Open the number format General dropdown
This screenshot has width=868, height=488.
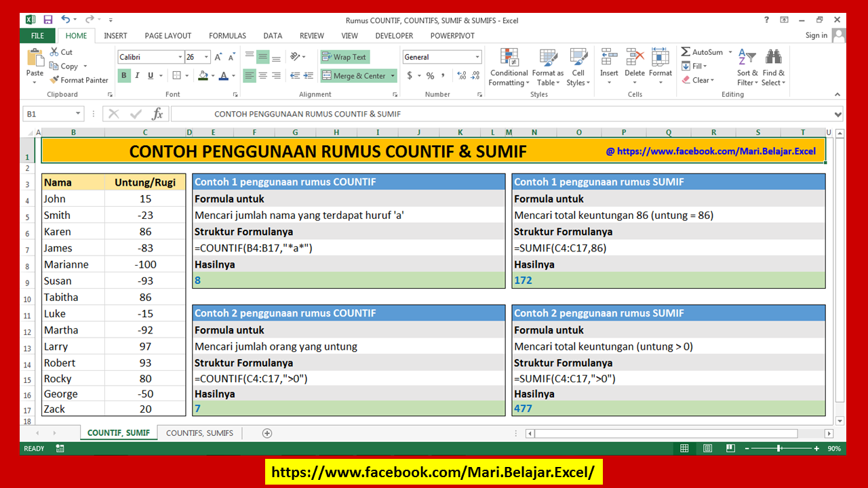click(x=477, y=57)
